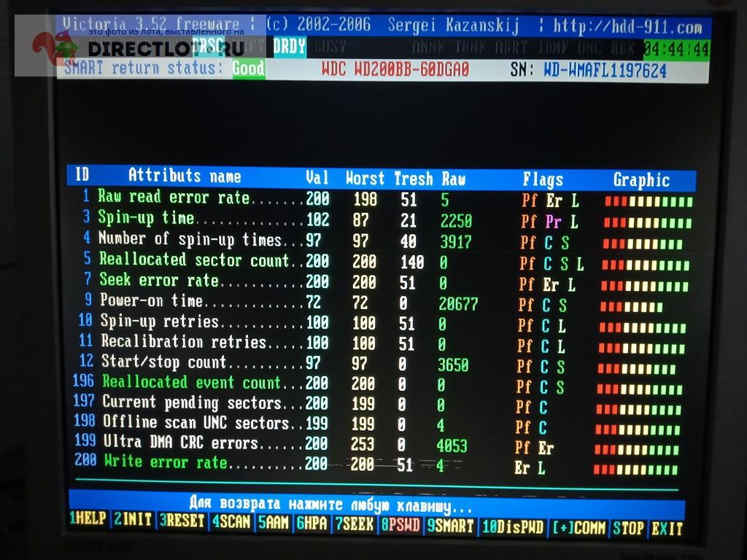This screenshot has width=747, height=560.
Task: Click the 04:44:44 clock display
Action: (676, 50)
